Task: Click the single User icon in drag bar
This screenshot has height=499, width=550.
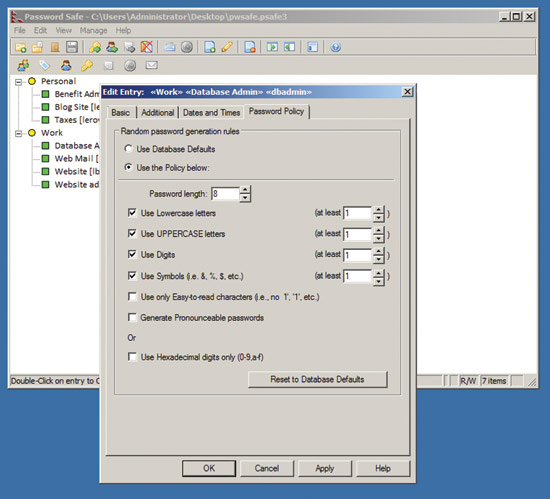Action: (66, 65)
